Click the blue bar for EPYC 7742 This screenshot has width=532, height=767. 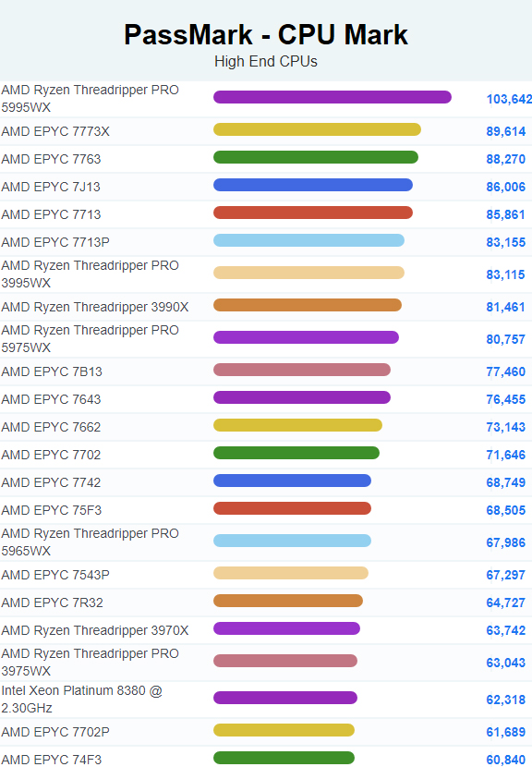(x=293, y=481)
